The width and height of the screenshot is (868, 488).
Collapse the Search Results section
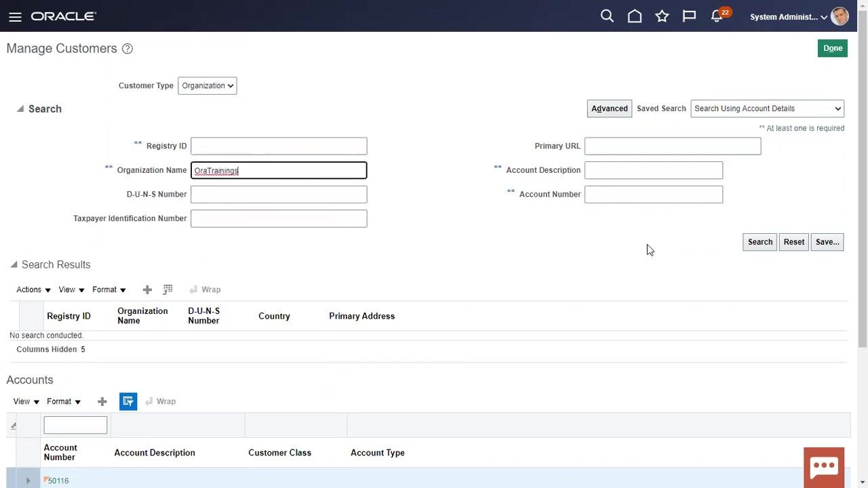coord(14,264)
